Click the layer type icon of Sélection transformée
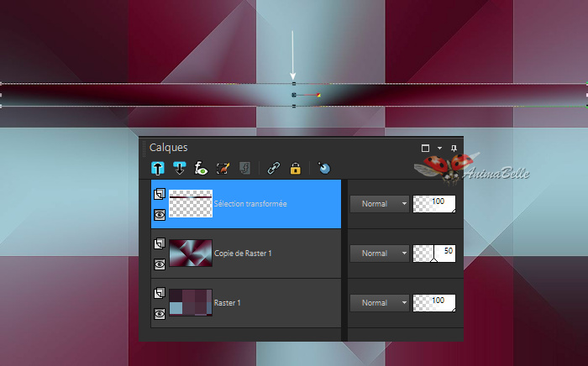The height and width of the screenshot is (366, 588). pos(160,194)
